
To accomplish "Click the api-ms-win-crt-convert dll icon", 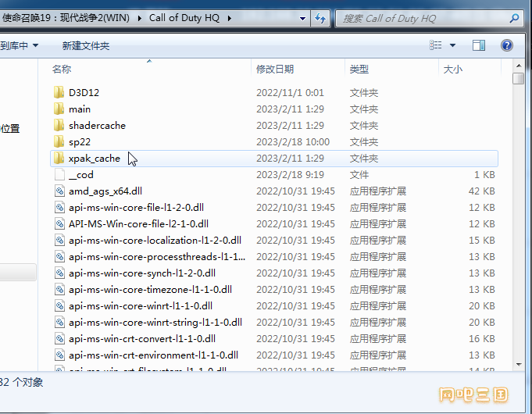I will 59,338.
